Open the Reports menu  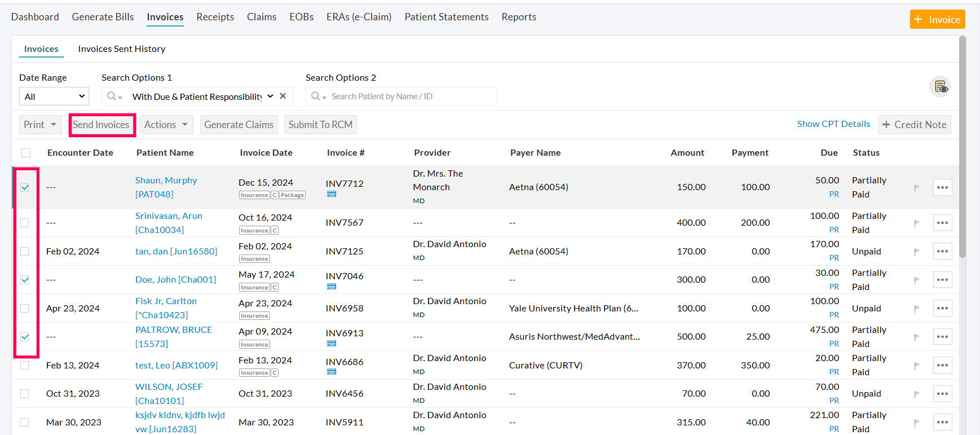[x=519, y=17]
